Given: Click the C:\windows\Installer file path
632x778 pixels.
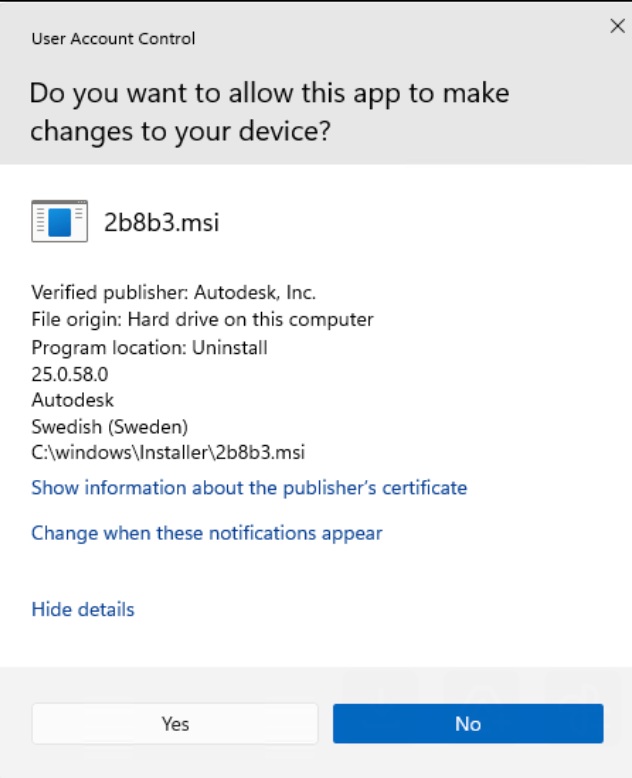Looking at the screenshot, I should pos(167,453).
